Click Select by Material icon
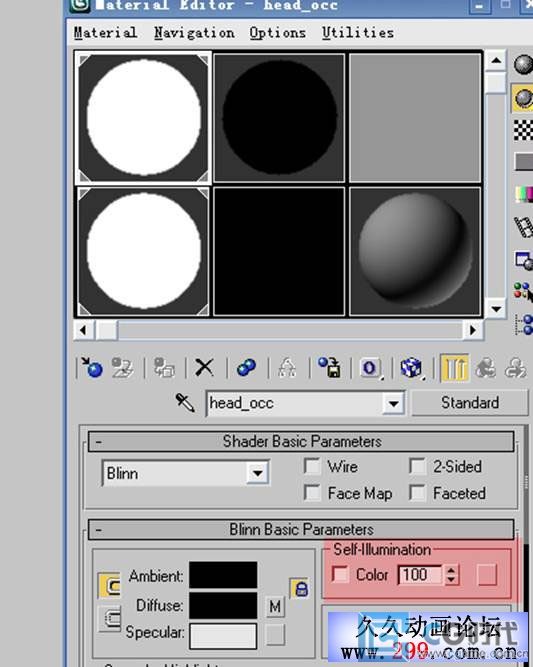Viewport: 533px width, 667px height. pyautogui.click(x=524, y=293)
